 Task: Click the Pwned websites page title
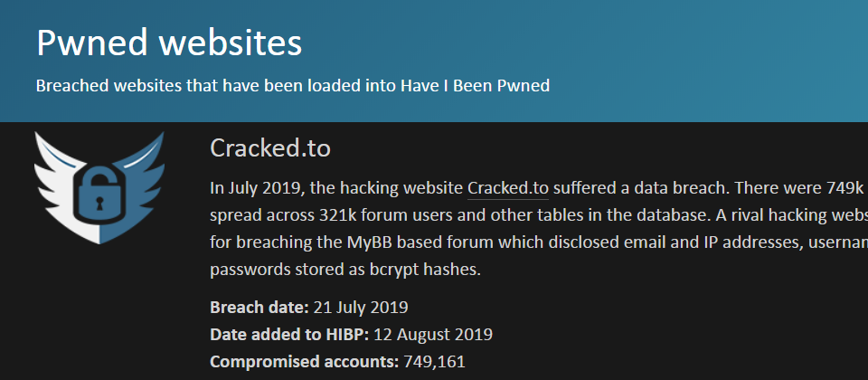pos(169,43)
